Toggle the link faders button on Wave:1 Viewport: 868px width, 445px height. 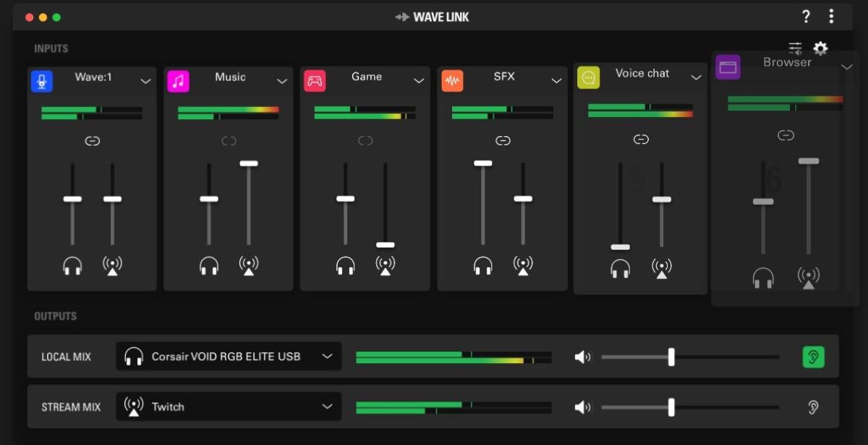92,141
